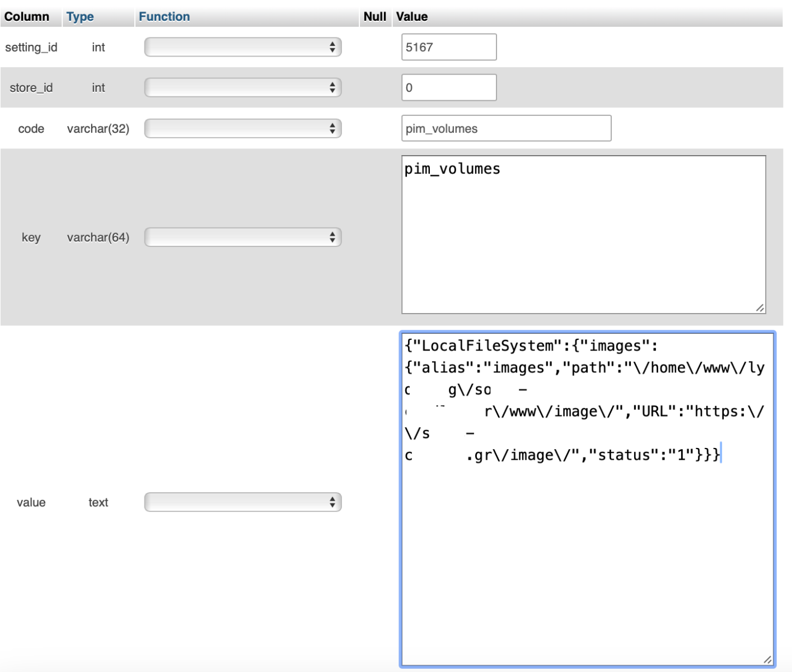Click the int type of store_id row
This screenshot has height=672, width=792.
(99, 87)
